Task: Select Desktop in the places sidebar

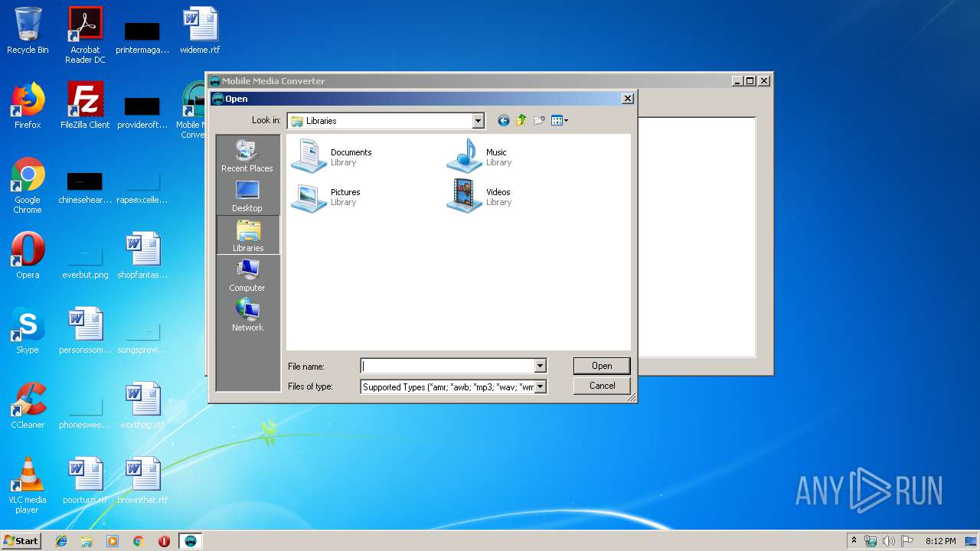Action: pos(247,196)
